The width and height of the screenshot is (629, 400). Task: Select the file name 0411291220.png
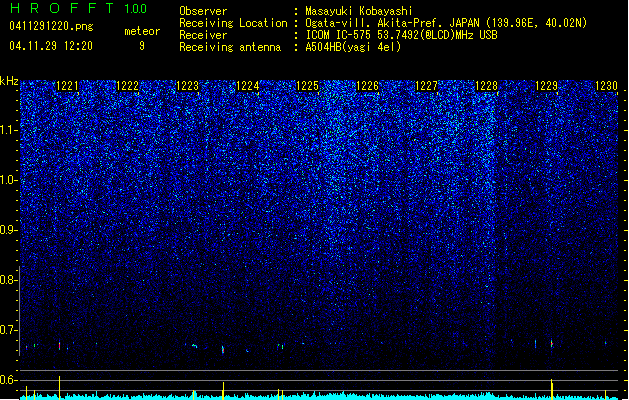[51, 26]
